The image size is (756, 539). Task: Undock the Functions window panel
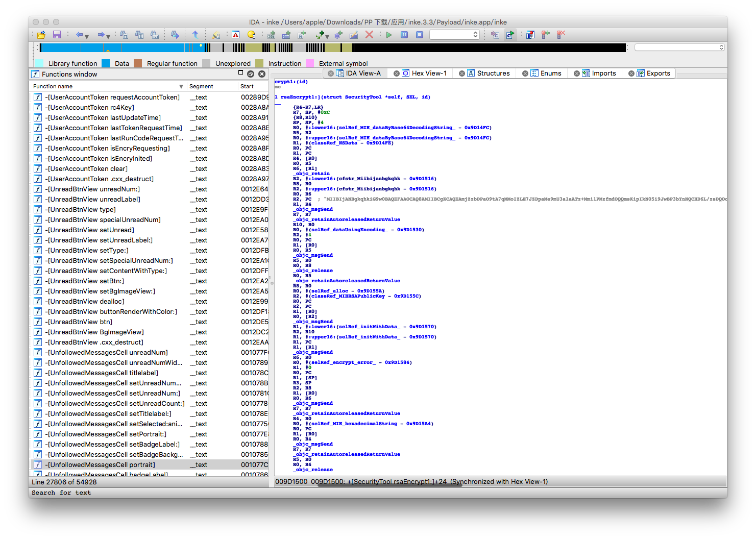pyautogui.click(x=251, y=74)
